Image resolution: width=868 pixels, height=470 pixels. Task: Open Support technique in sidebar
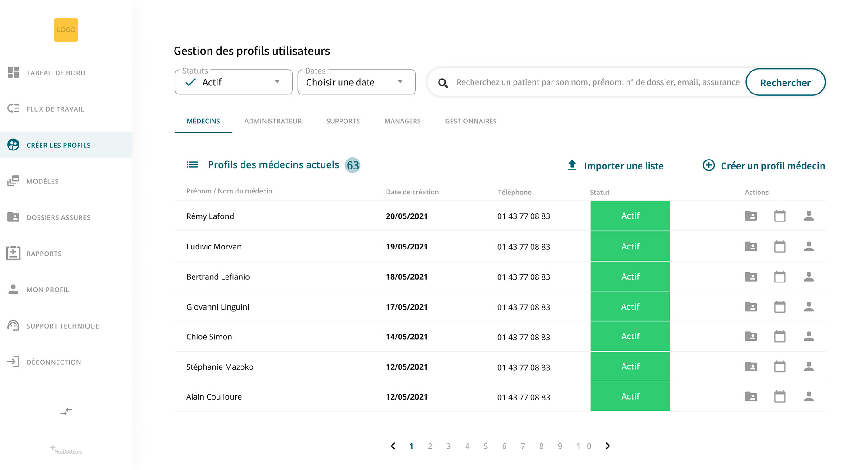pyautogui.click(x=66, y=326)
